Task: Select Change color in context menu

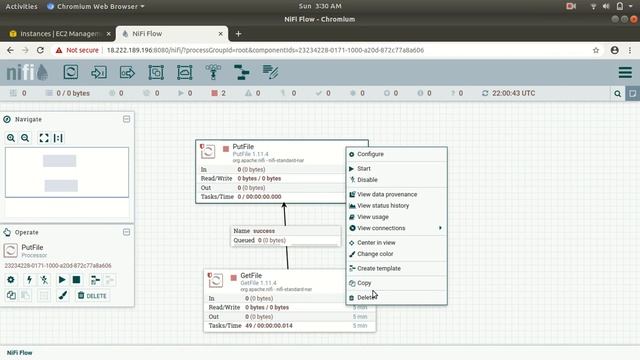Action: [x=396, y=254]
